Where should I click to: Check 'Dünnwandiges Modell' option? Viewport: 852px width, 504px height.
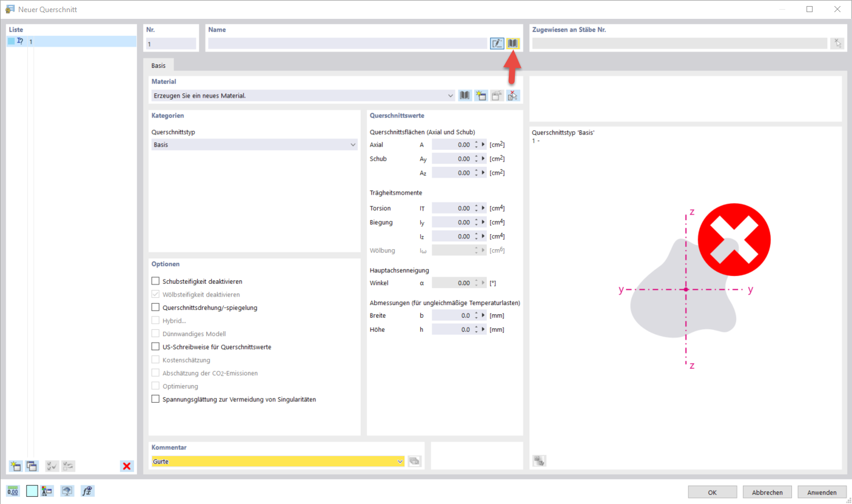156,334
